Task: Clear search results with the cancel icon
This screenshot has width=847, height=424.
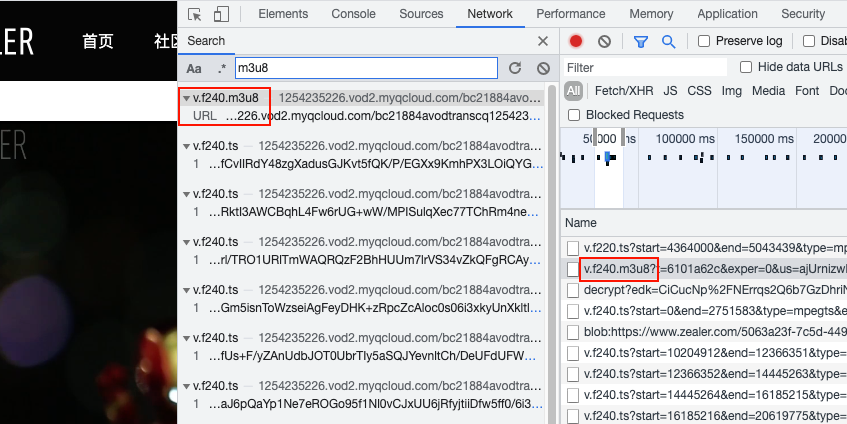Action: point(543,68)
